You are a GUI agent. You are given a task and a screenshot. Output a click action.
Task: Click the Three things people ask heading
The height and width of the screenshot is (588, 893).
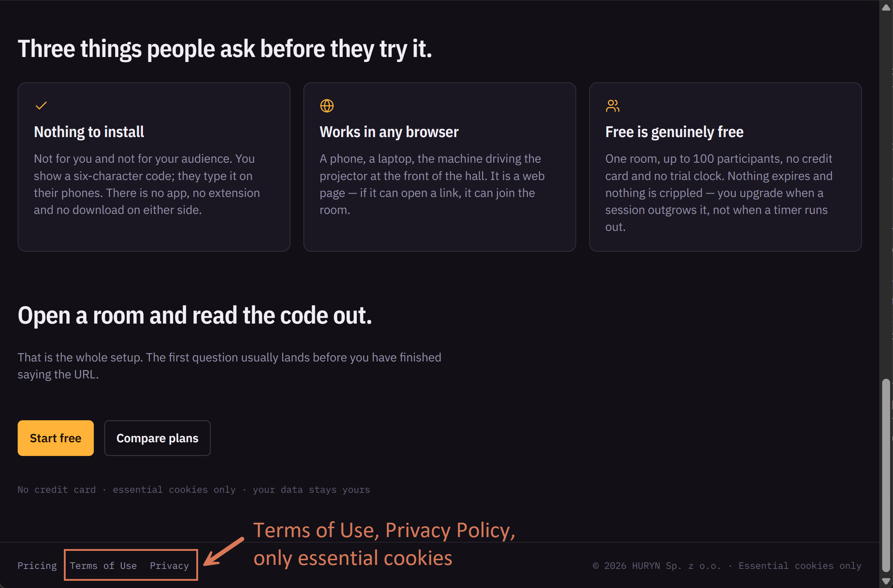[225, 49]
